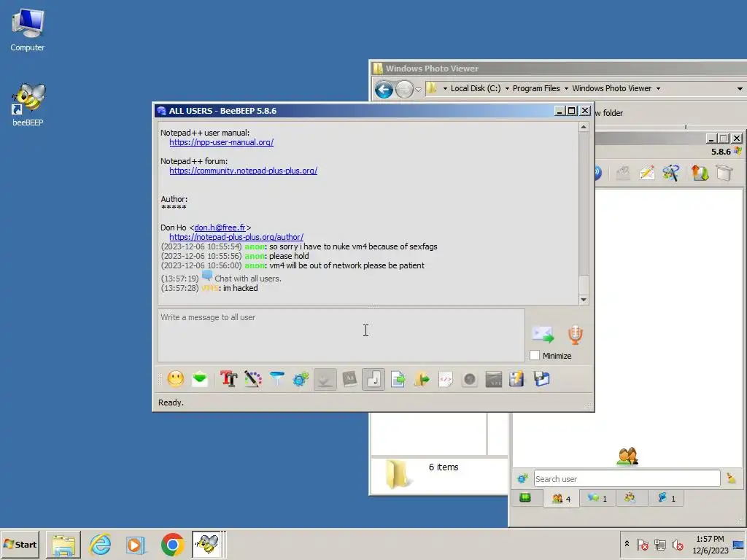
Task: Click the grayed download arrow toolbar button
Action: (x=325, y=379)
